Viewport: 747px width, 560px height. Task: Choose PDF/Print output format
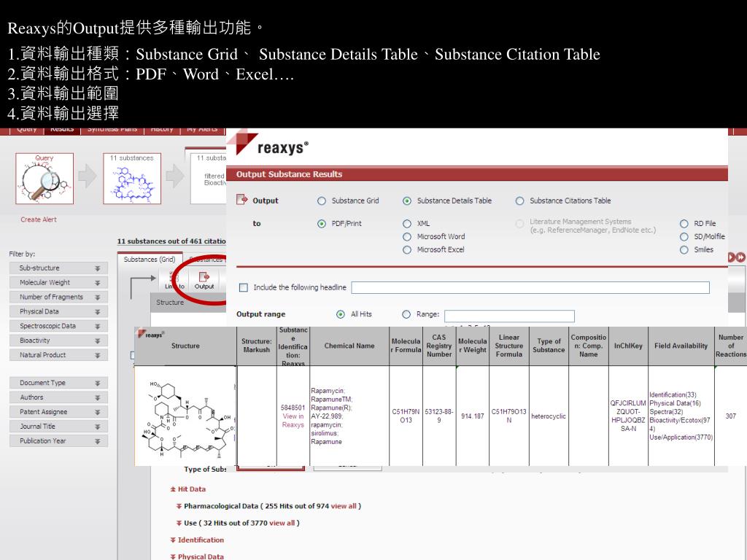pos(322,224)
